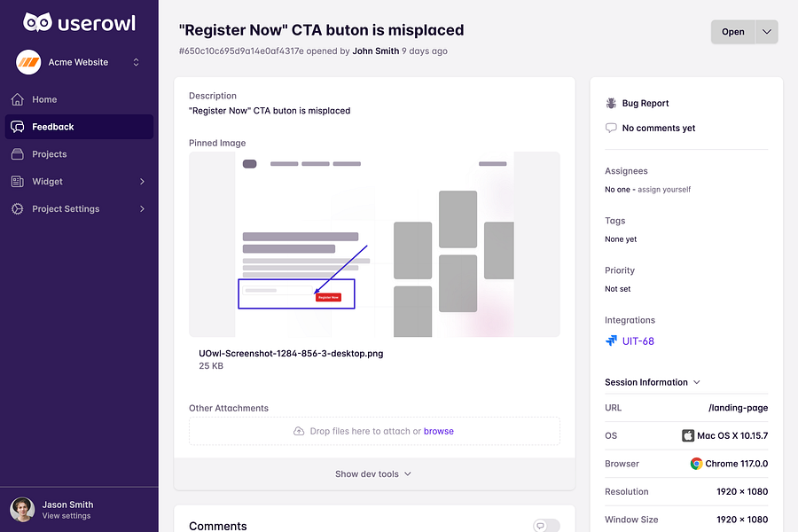Expand Show dev tools

[x=373, y=474]
